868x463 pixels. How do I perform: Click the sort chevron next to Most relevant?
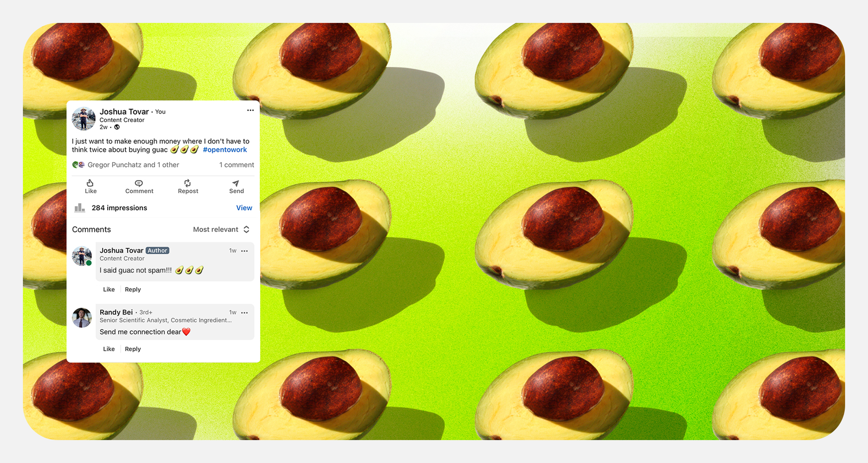(247, 229)
